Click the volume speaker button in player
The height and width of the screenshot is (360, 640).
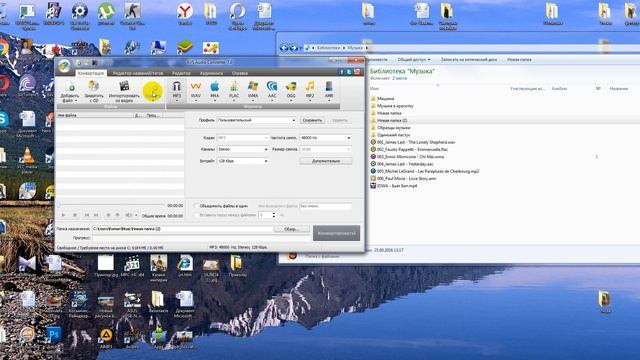[129, 215]
